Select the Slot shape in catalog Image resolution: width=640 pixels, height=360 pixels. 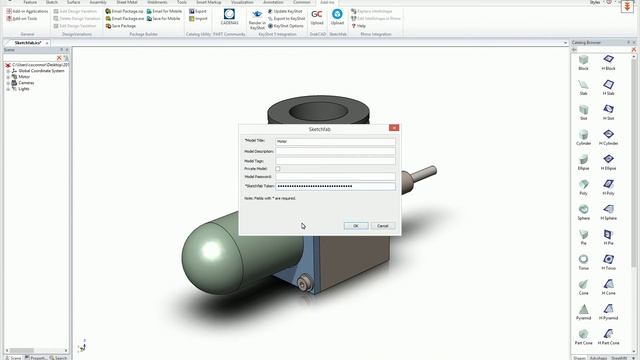[x=584, y=113]
